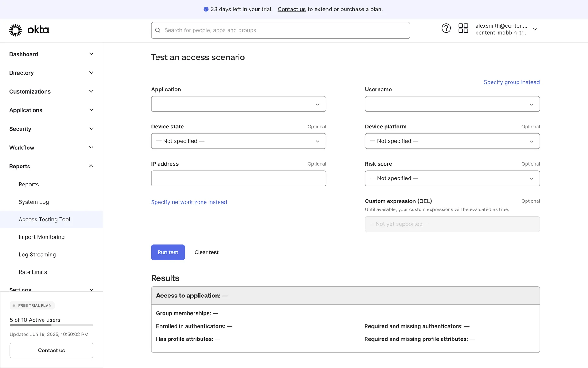This screenshot has width=588, height=368.
Task: Open the Application dropdown
Action: pyautogui.click(x=238, y=104)
